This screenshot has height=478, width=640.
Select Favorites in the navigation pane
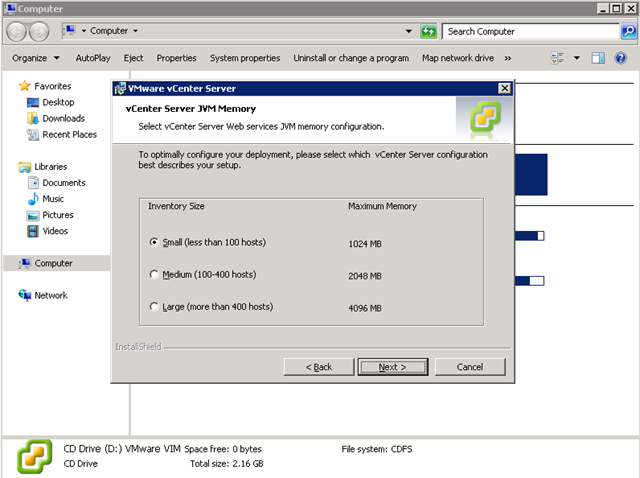53,86
